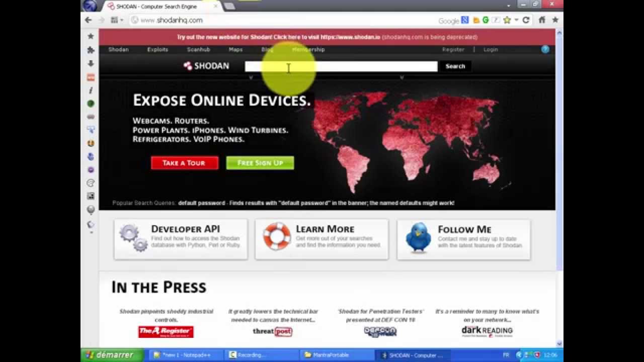Click the green circular extension icon in address bar
The image size is (644, 362).
click(x=486, y=20)
